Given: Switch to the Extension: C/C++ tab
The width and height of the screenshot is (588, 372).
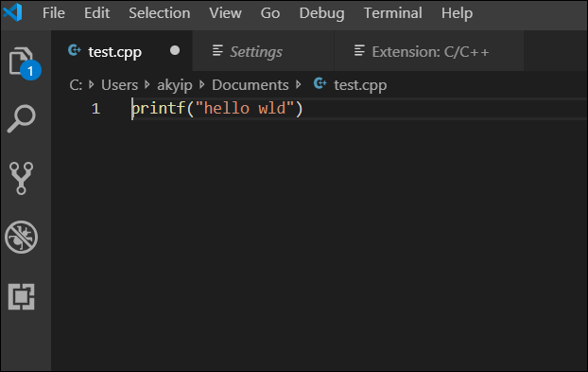Looking at the screenshot, I should (429, 51).
